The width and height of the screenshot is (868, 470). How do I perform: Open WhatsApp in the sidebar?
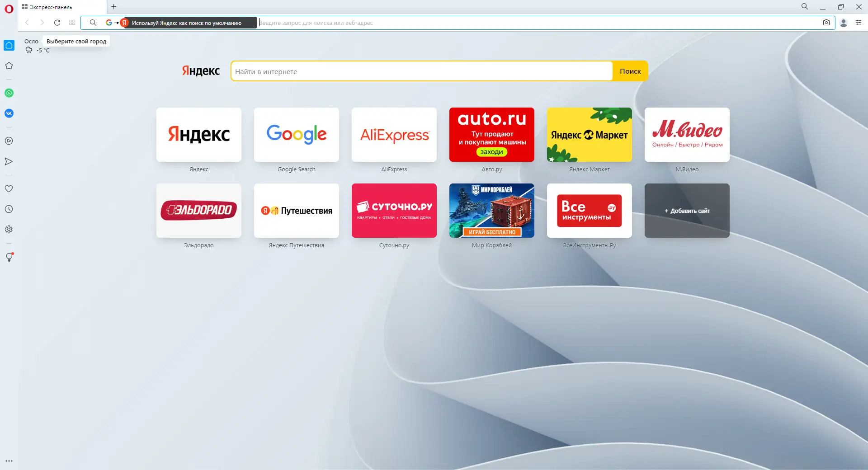click(x=9, y=93)
